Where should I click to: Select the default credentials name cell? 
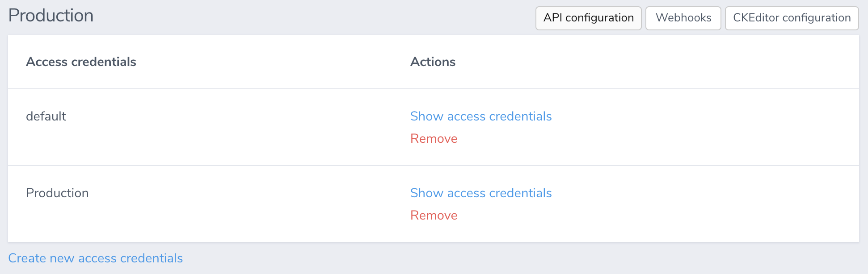pos(46,116)
